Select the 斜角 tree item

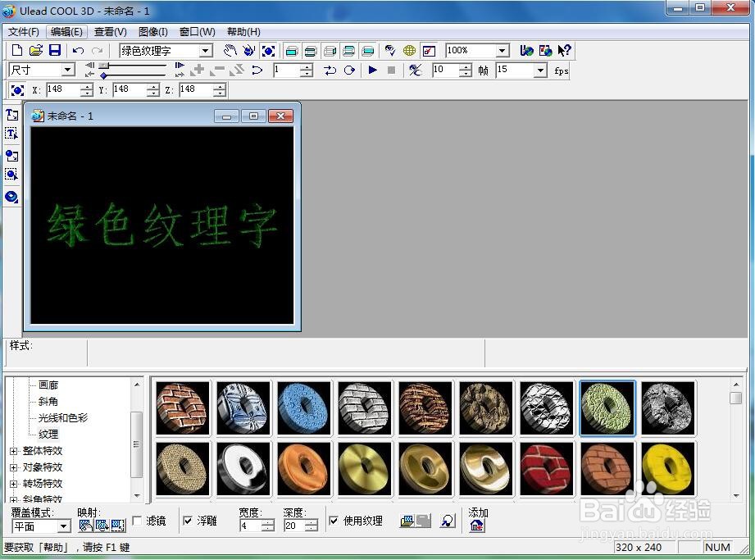(x=48, y=401)
